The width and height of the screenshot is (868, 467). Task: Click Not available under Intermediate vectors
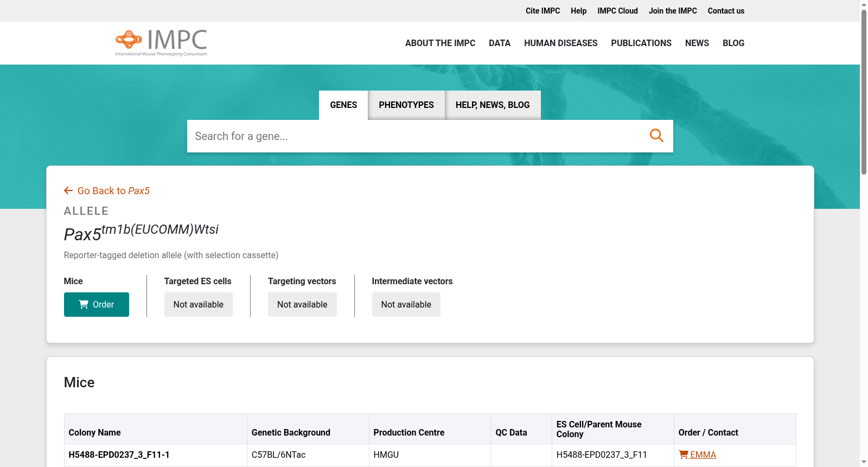point(406,304)
